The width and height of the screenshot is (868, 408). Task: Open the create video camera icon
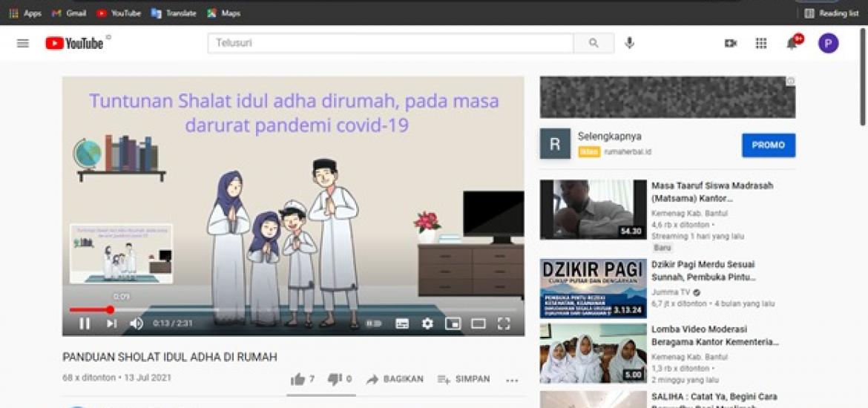pos(731,43)
